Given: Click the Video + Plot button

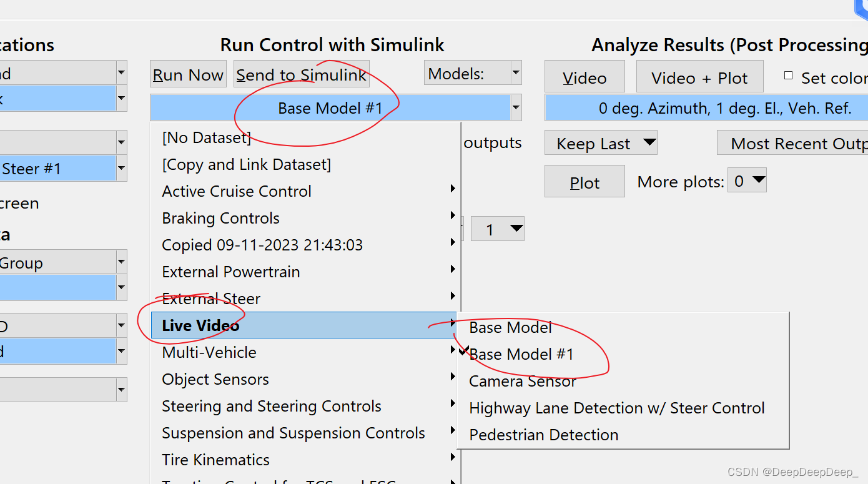Looking at the screenshot, I should point(699,76).
